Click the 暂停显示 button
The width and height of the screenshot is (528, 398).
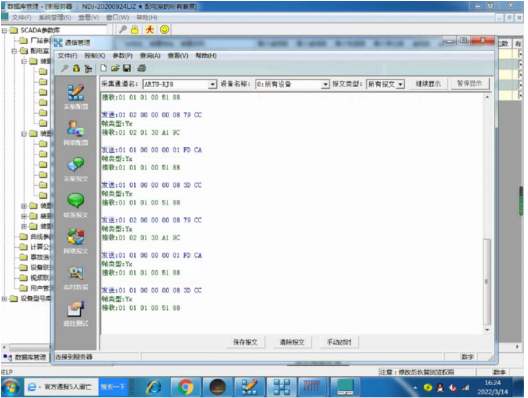(x=470, y=83)
